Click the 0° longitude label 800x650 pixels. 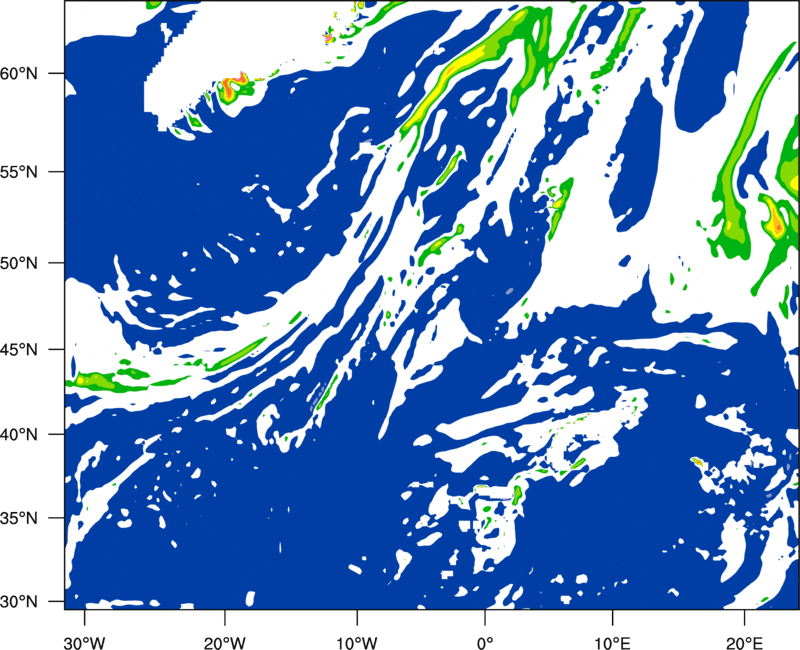click(485, 642)
